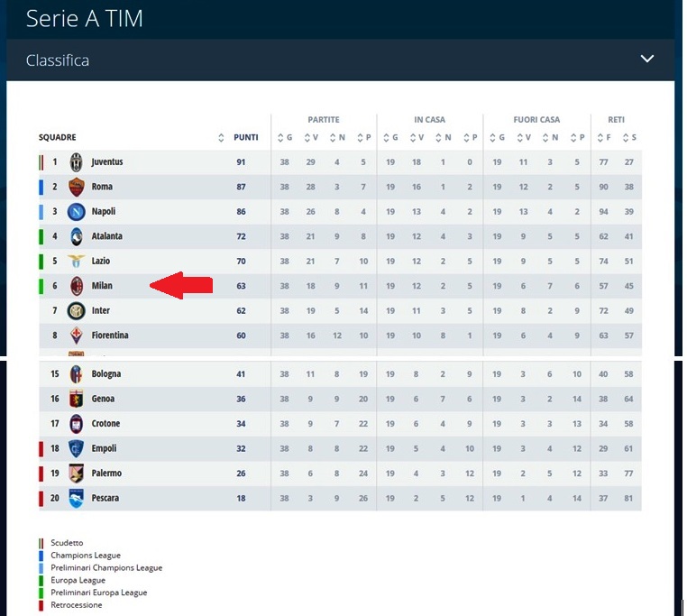The image size is (687, 616).
Task: Open the Pescara team name
Action: [105, 498]
